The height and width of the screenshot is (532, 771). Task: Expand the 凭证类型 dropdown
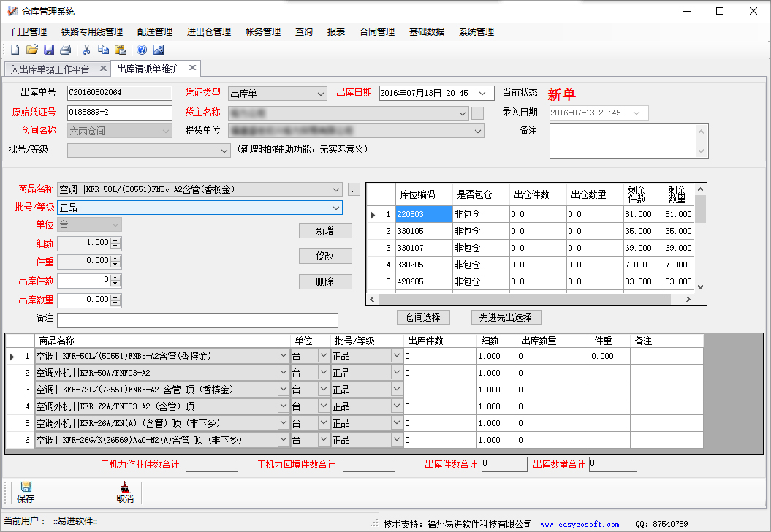click(x=321, y=94)
